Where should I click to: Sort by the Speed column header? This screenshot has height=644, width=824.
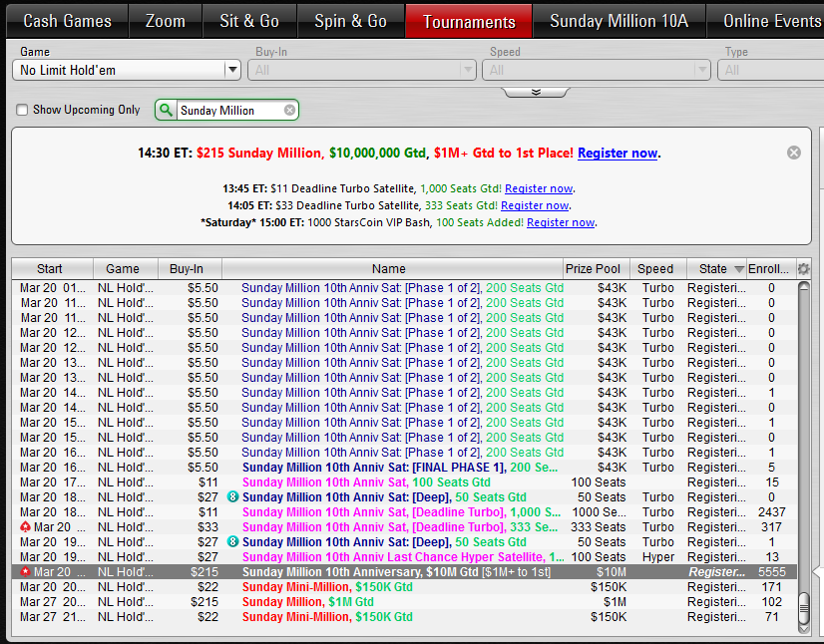(658, 269)
